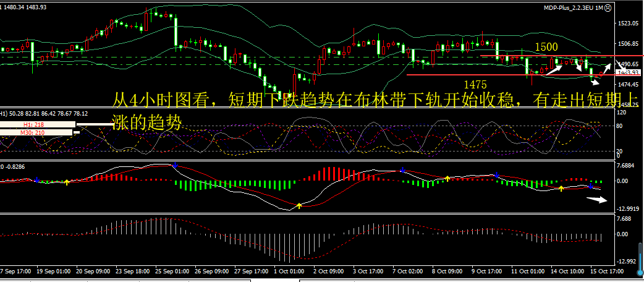Screen dimensions: 644x282
Task: Select the blue arrow marker near 9 Oct
Action: point(496,176)
